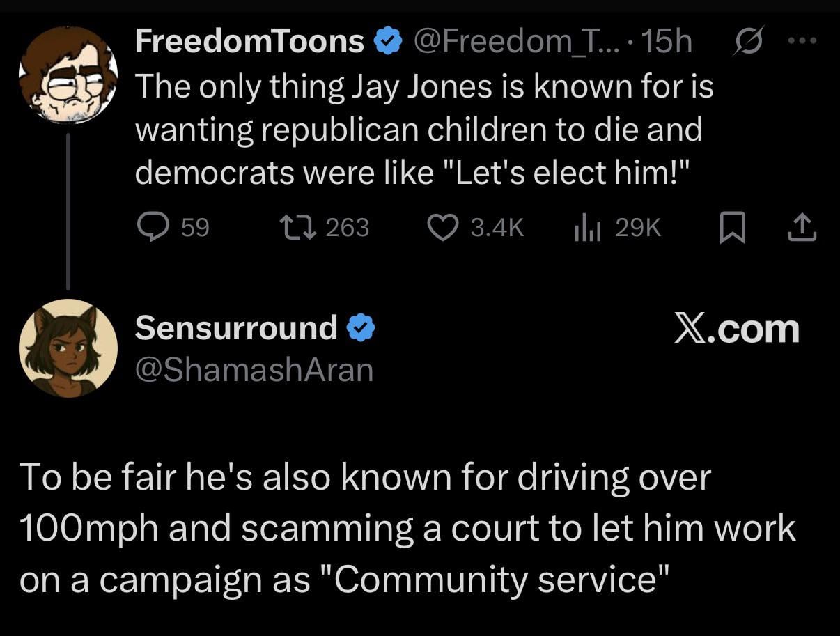840x636 pixels.
Task: Open the @ShamashAran handle
Action: click(254, 369)
